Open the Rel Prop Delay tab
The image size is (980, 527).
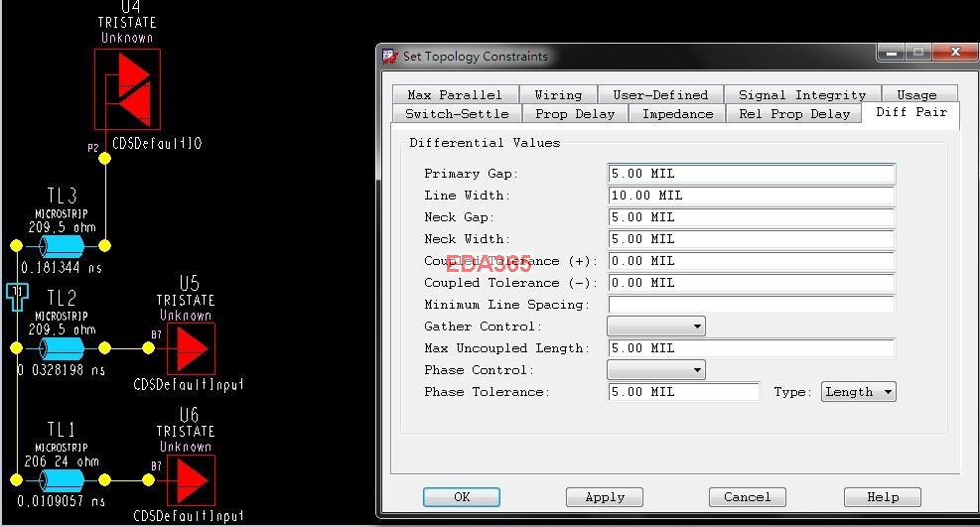pyautogui.click(x=794, y=114)
